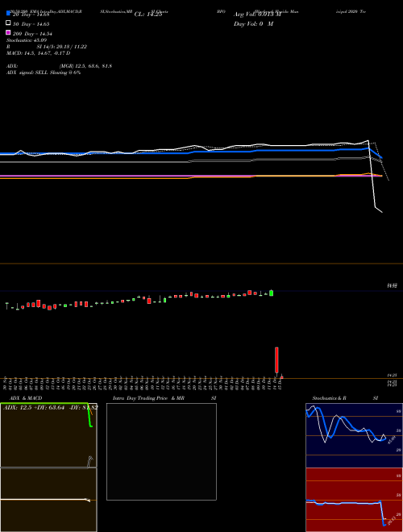Image resolution: width=403 pixels, height=532 pixels.
Task: Click the 'ADX: 12.5 +DY: 63.64' readout in ADX panel
Action: pos(34,407)
